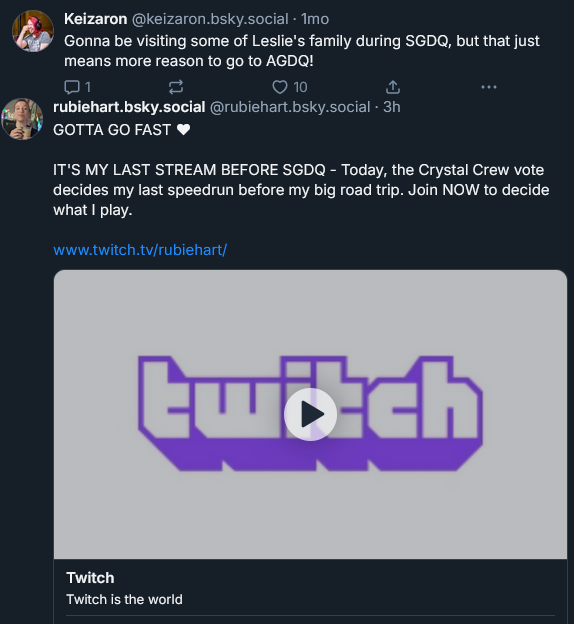
Task: Open Keizaron's profile picture
Action: click(33, 31)
